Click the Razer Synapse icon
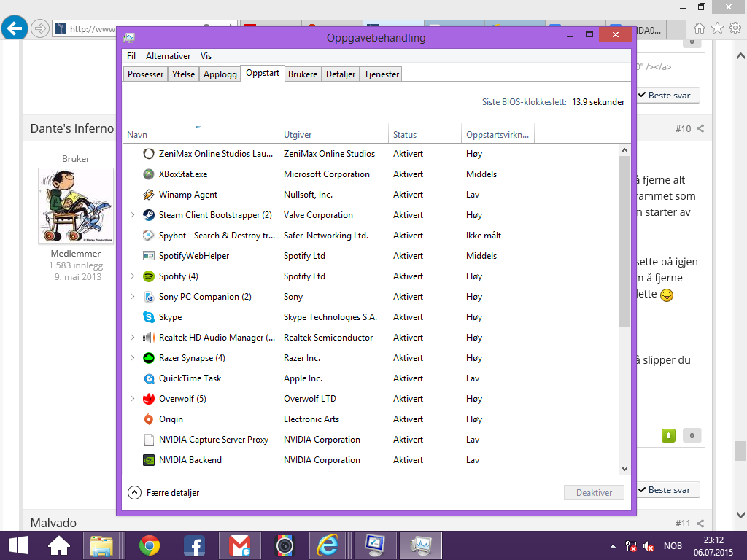 point(149,358)
